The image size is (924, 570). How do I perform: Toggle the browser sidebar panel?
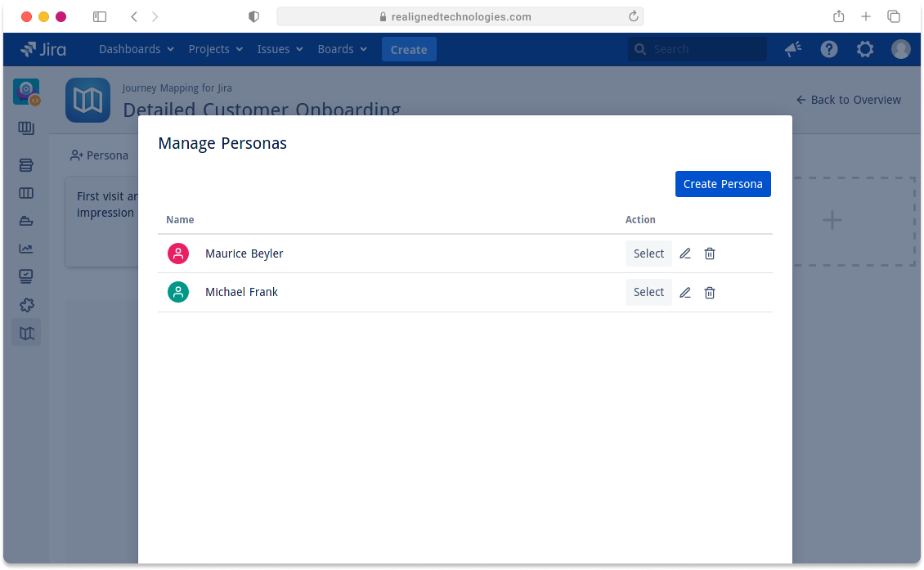[x=100, y=16]
